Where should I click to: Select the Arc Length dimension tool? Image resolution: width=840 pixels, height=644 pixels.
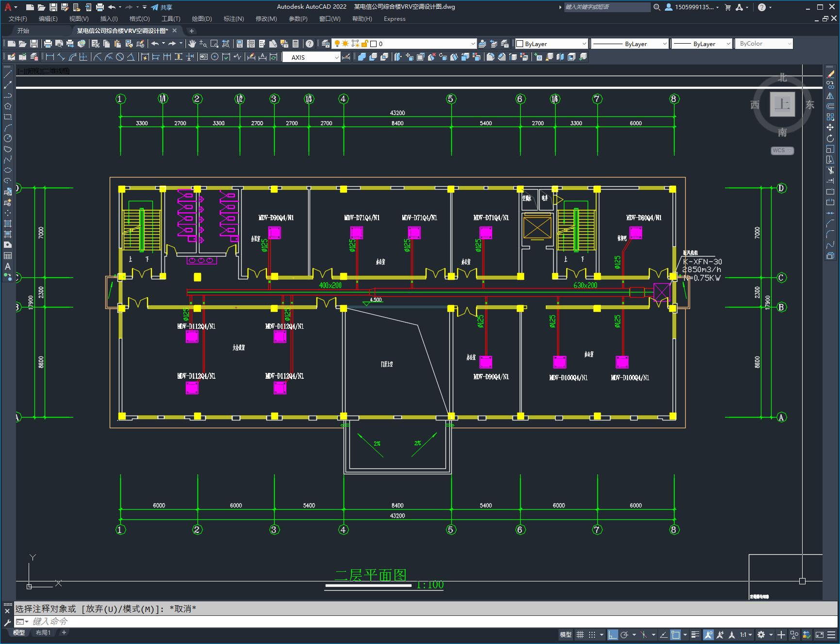pyautogui.click(x=72, y=57)
